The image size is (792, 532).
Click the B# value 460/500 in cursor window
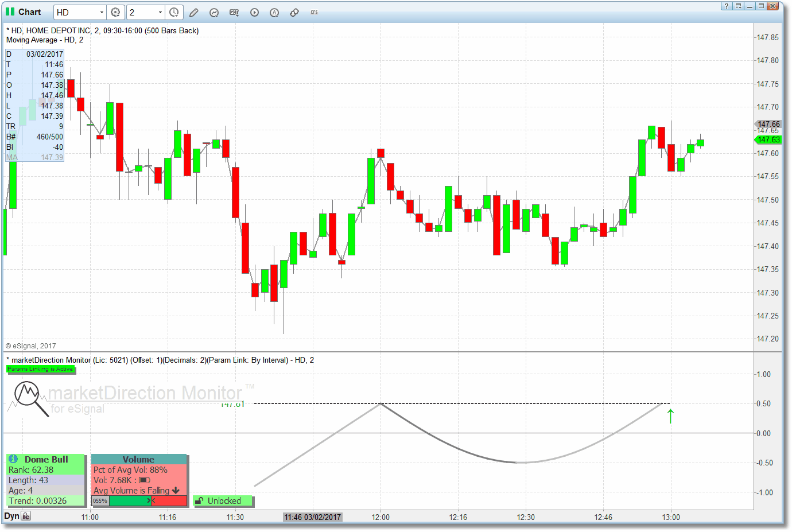click(x=50, y=137)
